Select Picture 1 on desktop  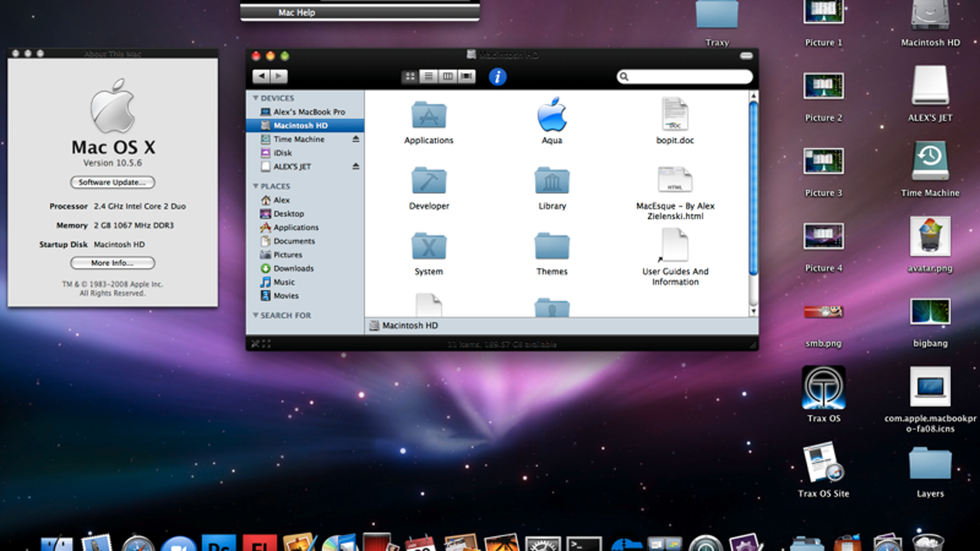pos(824,24)
